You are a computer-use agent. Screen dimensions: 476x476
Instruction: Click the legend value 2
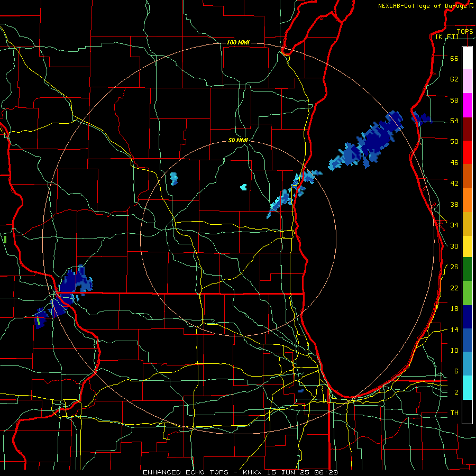click(456, 392)
